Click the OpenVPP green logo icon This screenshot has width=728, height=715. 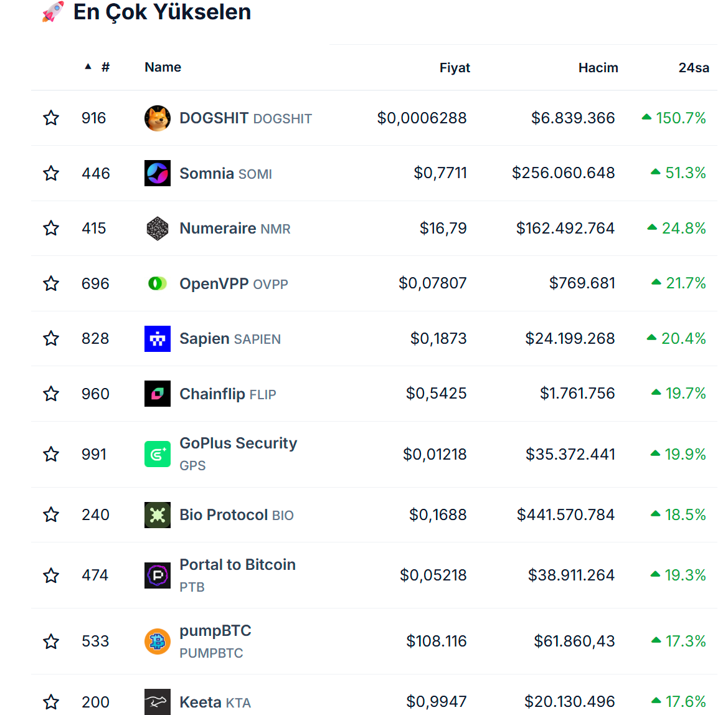pos(158,283)
